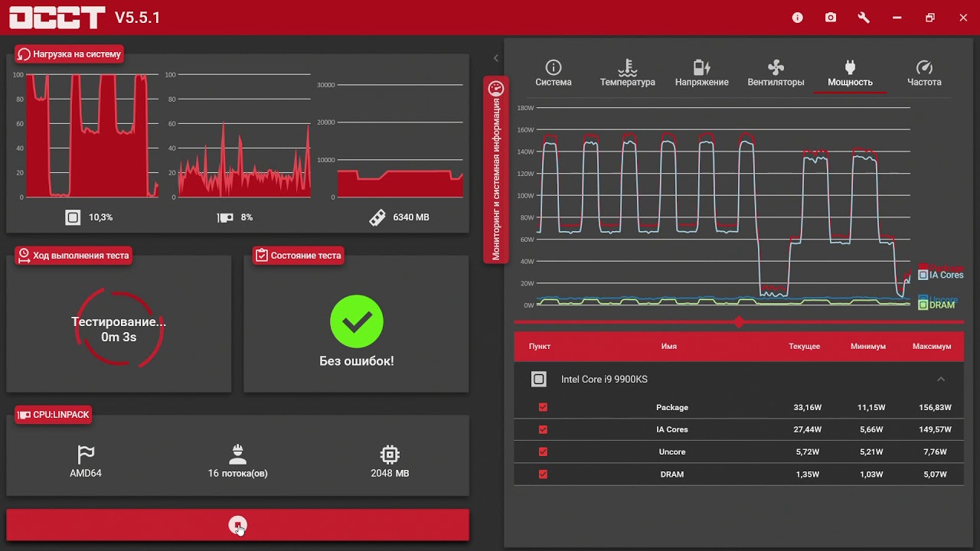Click the 16 потока(ов) thread count text
980x551 pixels.
coord(237,473)
